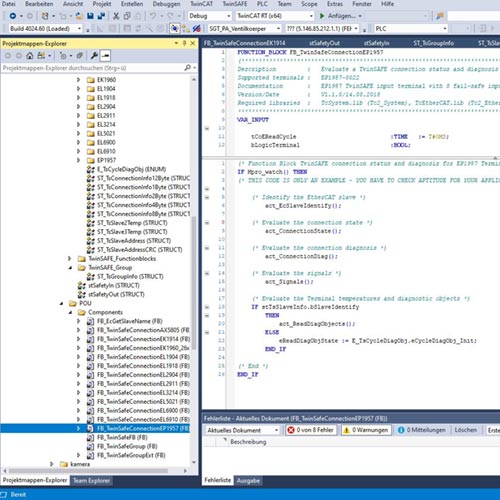Viewport: 500px width, 500px height.
Task: Click the wrench properties icon
Action: point(94,56)
